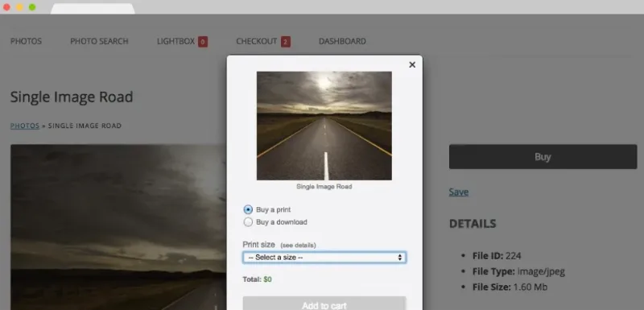The width and height of the screenshot is (644, 310).
Task: Click the red macOS close window button
Action: [6, 7]
